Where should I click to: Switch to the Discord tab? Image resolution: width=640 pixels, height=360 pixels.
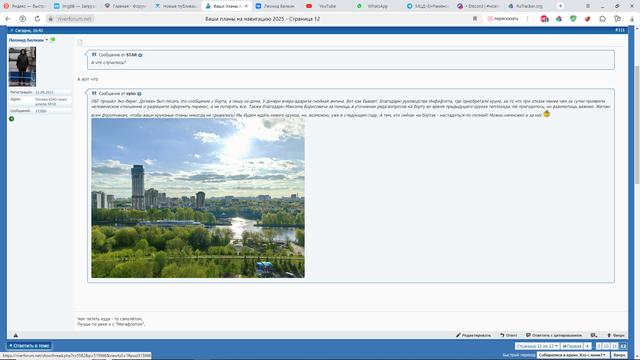tap(478, 6)
